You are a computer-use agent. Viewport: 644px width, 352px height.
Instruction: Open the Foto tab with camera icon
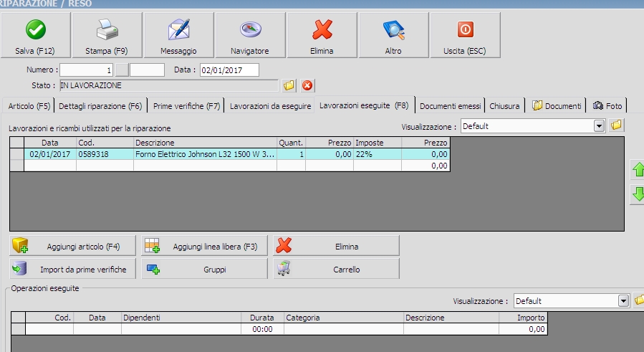(x=607, y=105)
